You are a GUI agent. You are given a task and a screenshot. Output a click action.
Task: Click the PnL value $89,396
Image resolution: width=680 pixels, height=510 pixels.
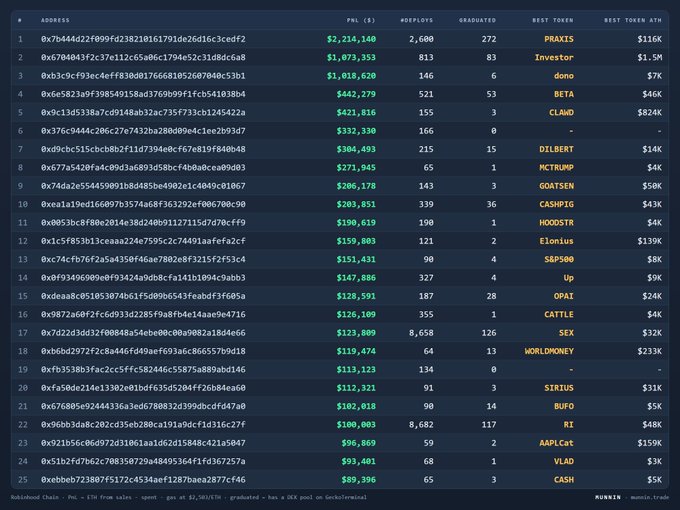359,480
